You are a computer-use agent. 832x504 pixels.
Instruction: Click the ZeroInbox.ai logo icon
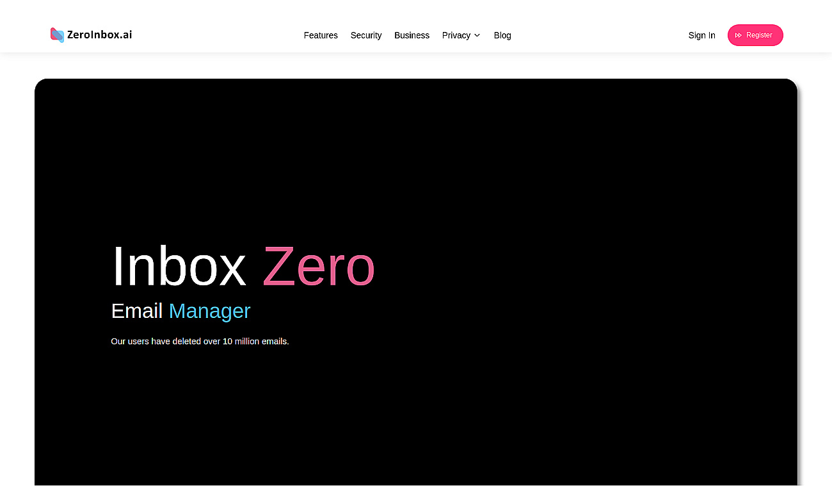tap(58, 35)
